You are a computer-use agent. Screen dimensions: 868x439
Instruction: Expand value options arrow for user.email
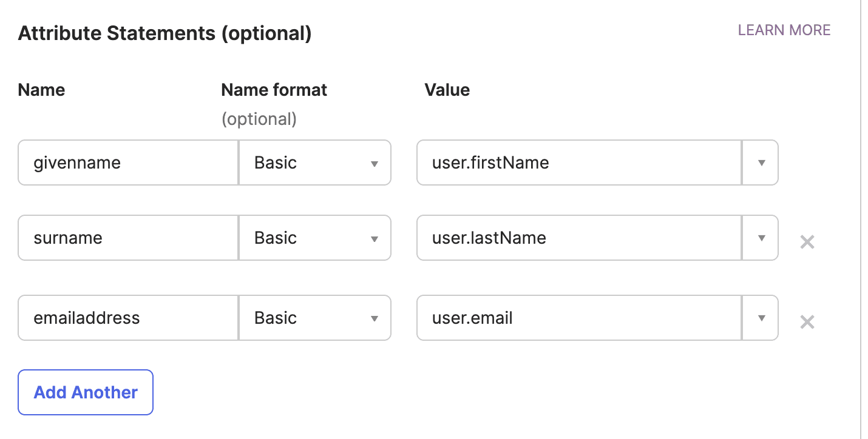click(x=761, y=318)
